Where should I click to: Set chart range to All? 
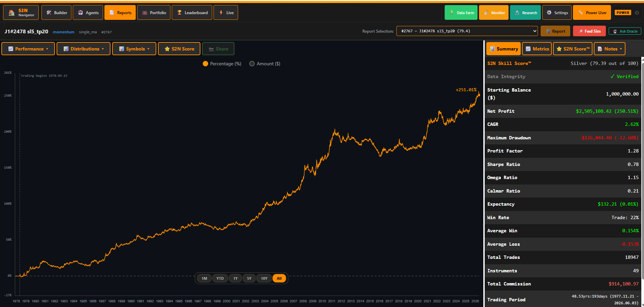(279, 278)
